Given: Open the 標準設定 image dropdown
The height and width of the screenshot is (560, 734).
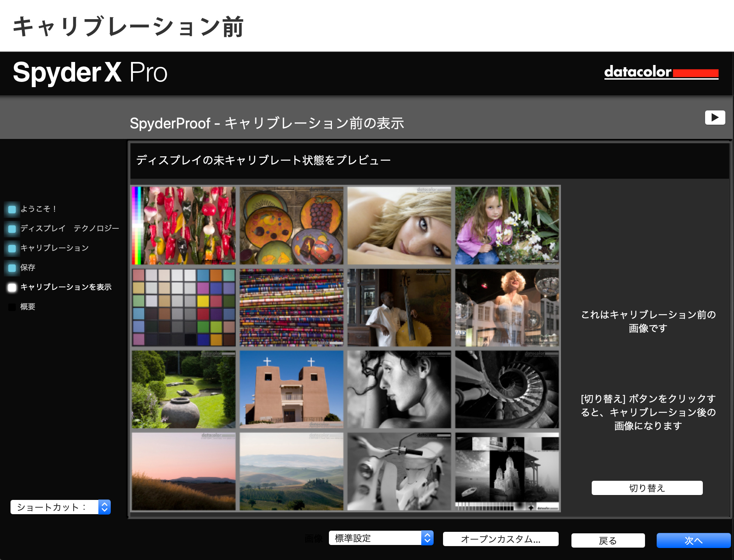Looking at the screenshot, I should (x=381, y=538).
